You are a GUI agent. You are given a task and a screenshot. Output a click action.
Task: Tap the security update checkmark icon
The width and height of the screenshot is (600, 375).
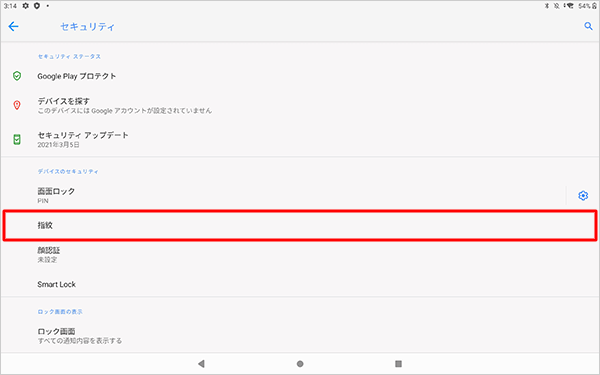(17, 139)
